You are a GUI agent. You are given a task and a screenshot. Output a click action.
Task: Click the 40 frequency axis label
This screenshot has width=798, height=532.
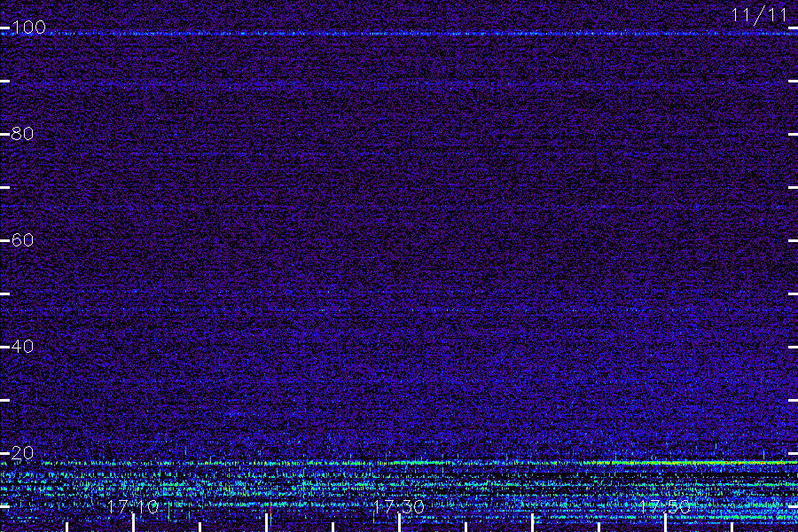point(22,347)
